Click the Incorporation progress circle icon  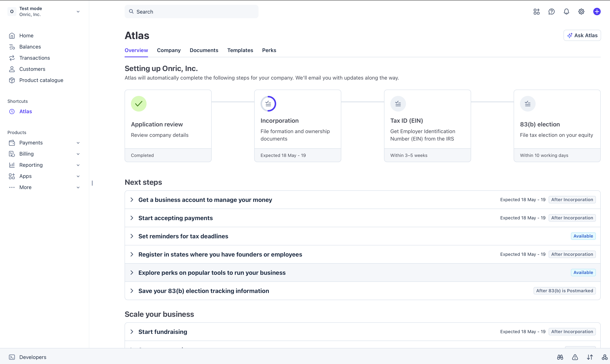pos(268,104)
